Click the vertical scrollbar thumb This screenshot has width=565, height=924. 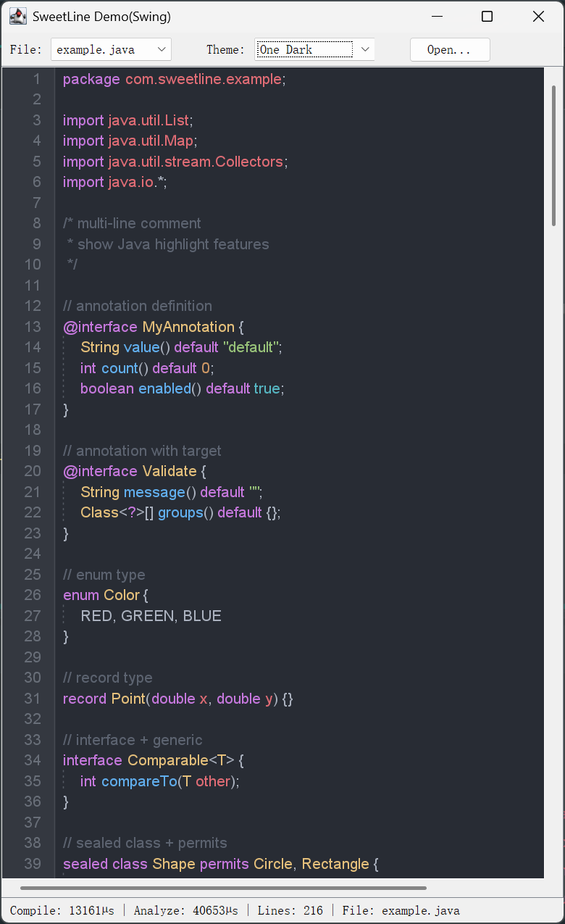click(x=553, y=155)
